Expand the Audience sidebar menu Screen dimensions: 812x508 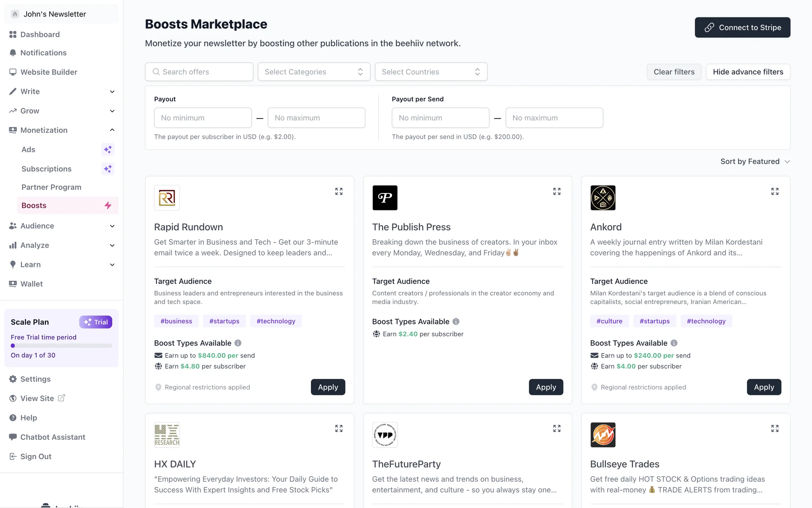(112, 226)
